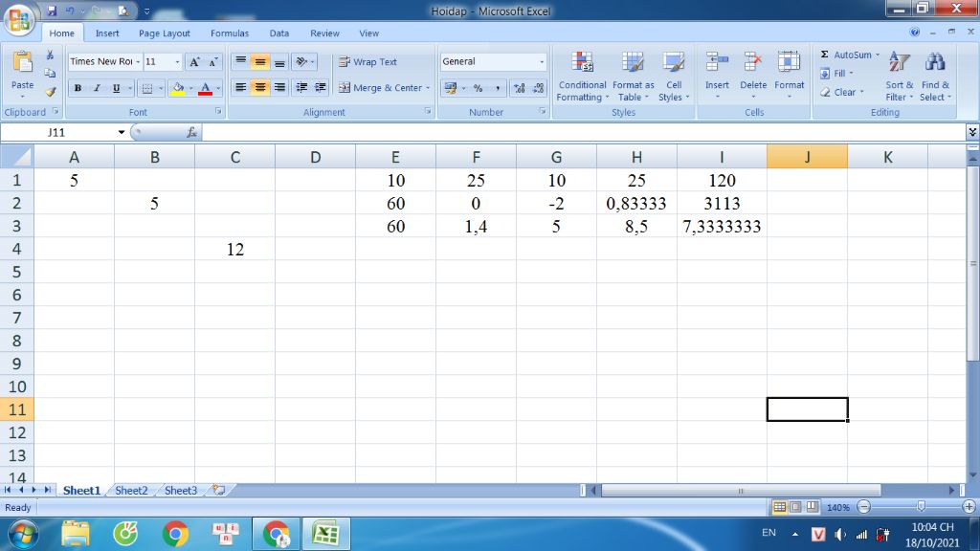Expand the Font dialog launcher
Screen dimensions: 980x551
pyautogui.click(x=218, y=111)
